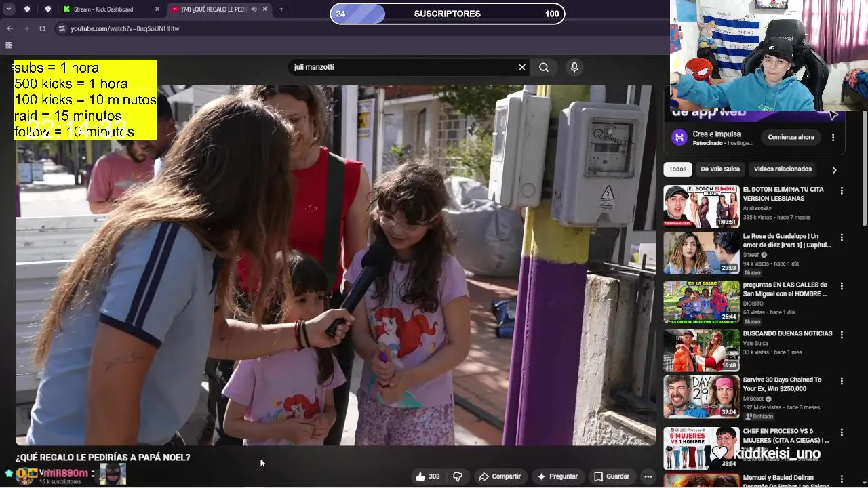Image resolution: width=868 pixels, height=488 pixels.
Task: Open options for the Crea e impulsa ad
Action: pyautogui.click(x=833, y=137)
